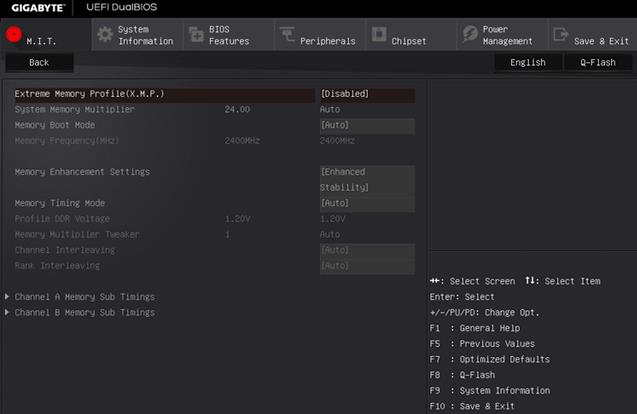Select the System Memory Multiplier row label
The width and height of the screenshot is (637, 414).
pyautogui.click(x=74, y=109)
